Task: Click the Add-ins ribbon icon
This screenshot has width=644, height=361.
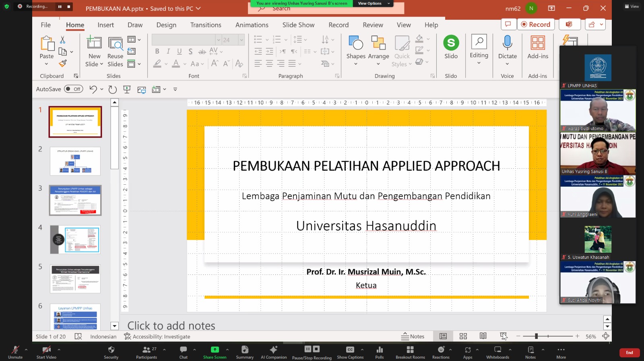Action: point(538,43)
